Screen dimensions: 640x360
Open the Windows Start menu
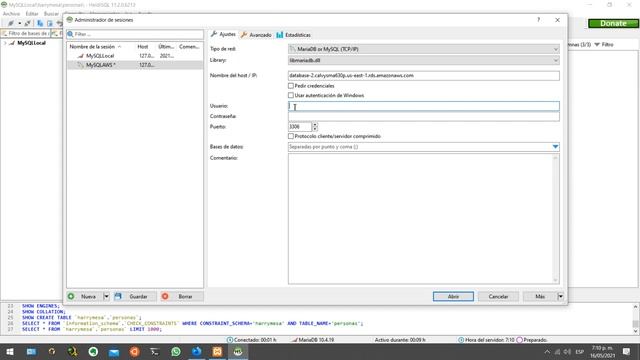point(10,351)
